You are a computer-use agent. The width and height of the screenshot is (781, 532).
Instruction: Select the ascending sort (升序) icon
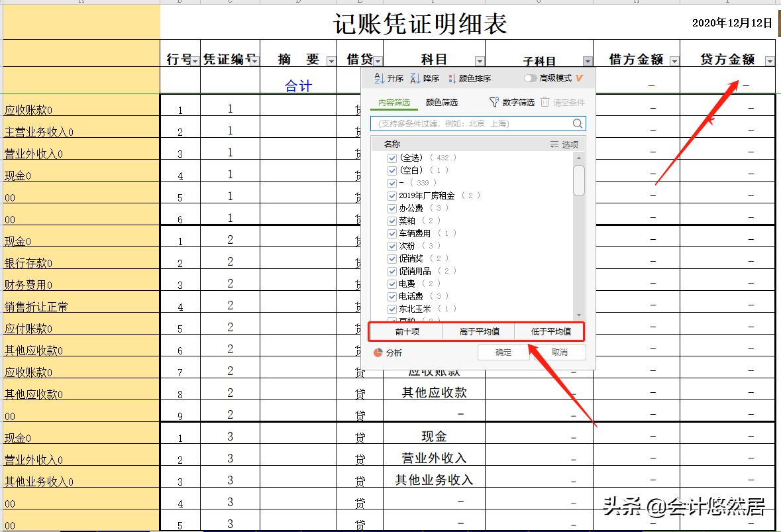tap(378, 78)
